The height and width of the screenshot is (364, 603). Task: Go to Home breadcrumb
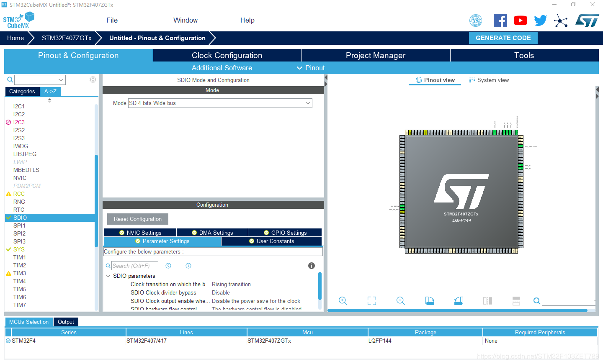coord(15,38)
